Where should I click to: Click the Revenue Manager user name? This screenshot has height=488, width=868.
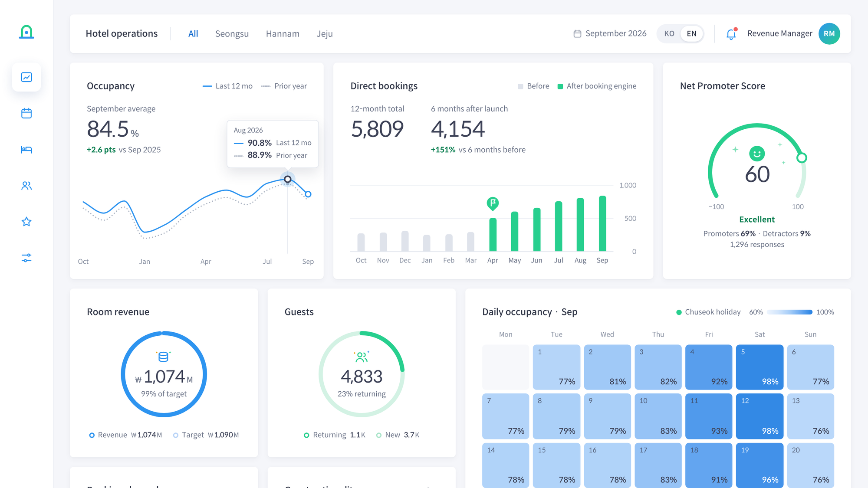tap(779, 34)
